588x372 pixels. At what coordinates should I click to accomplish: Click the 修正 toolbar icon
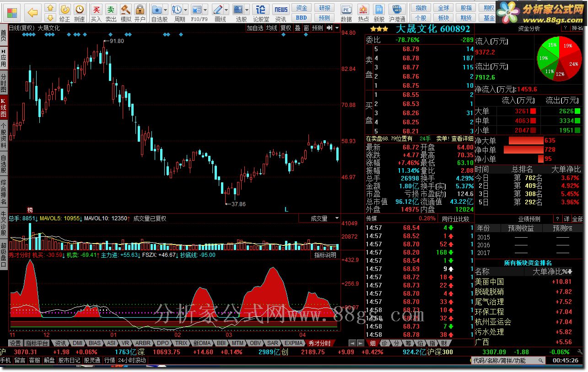[x=65, y=12]
